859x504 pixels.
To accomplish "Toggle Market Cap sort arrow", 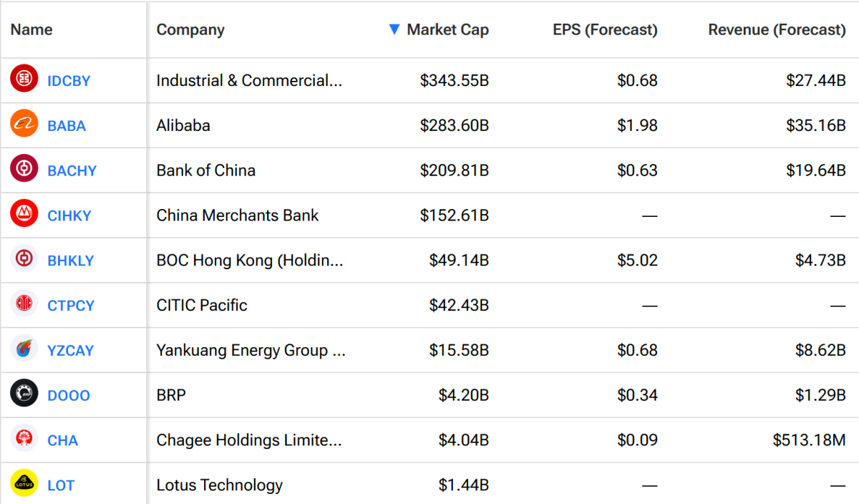I will tap(394, 29).
